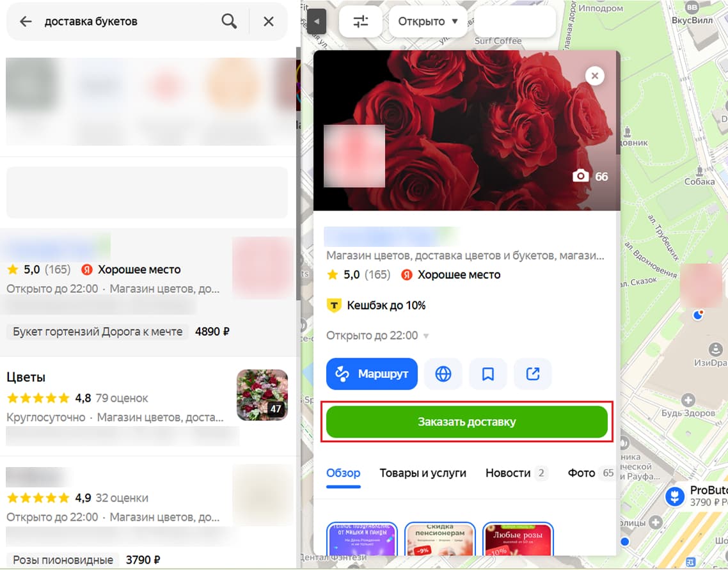Screen dimensions: 728x570
Task: Expand the Открыто filter dropdown
Action: click(x=427, y=21)
